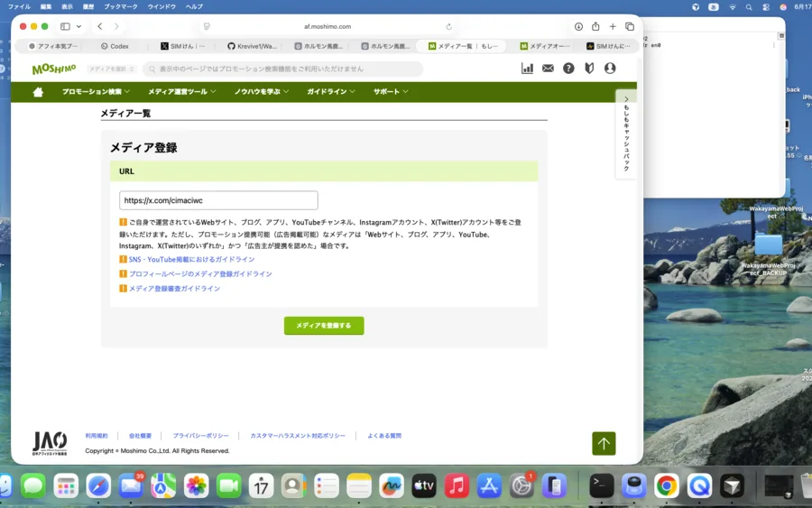The image size is (812, 508).
Task: Open SNS・YouTube掲載におけるガイドライン link
Action: point(191,260)
